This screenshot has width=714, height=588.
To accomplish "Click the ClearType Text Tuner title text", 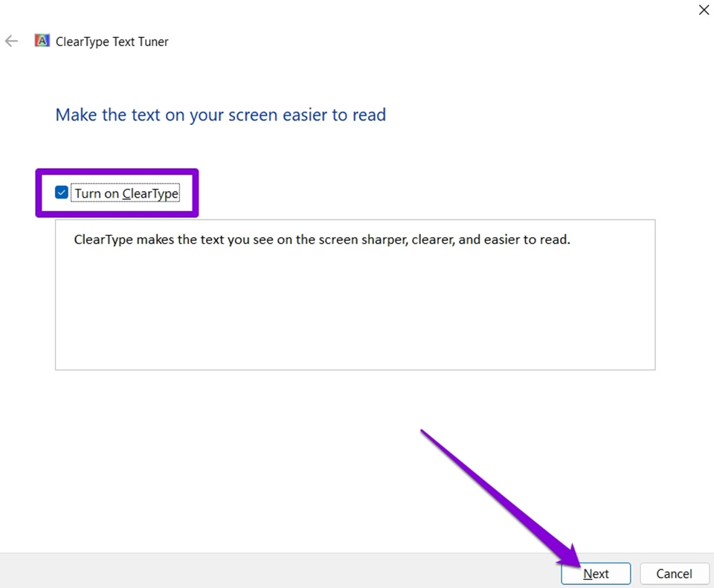I will [x=112, y=42].
